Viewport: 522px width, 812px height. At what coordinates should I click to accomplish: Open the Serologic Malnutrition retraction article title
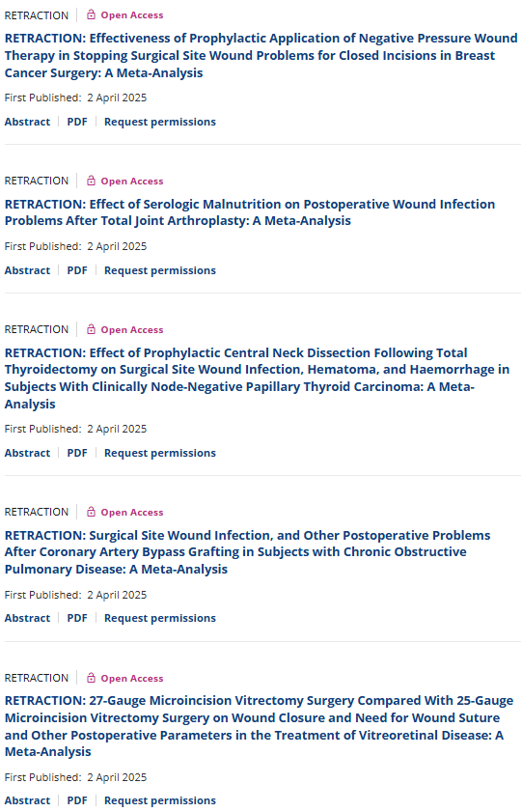[250, 212]
